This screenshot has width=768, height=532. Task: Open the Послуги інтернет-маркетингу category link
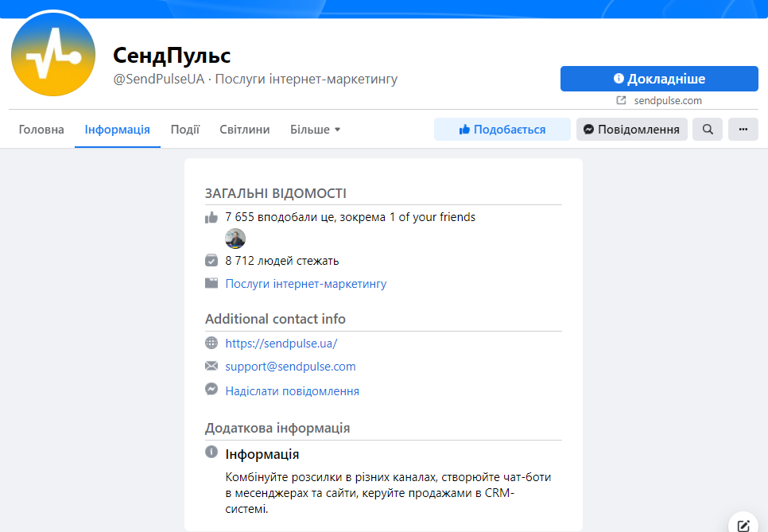(305, 284)
